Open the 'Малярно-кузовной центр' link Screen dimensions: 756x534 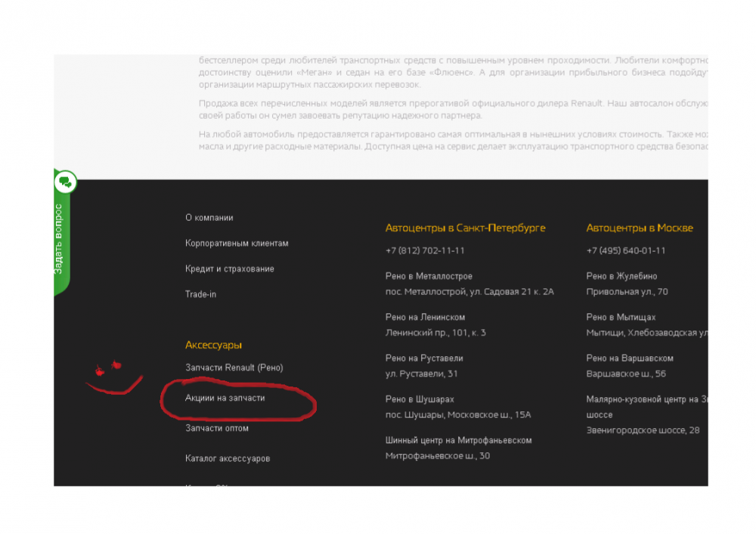click(x=647, y=407)
